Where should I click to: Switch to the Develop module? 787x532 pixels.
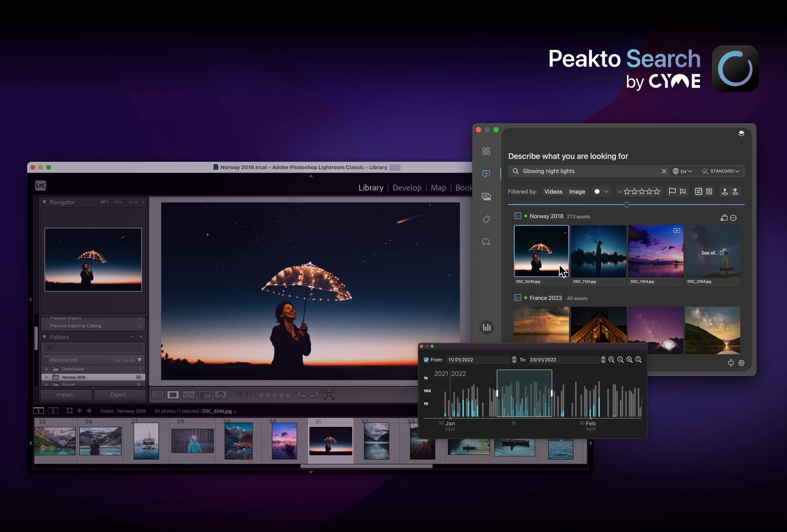coord(407,188)
